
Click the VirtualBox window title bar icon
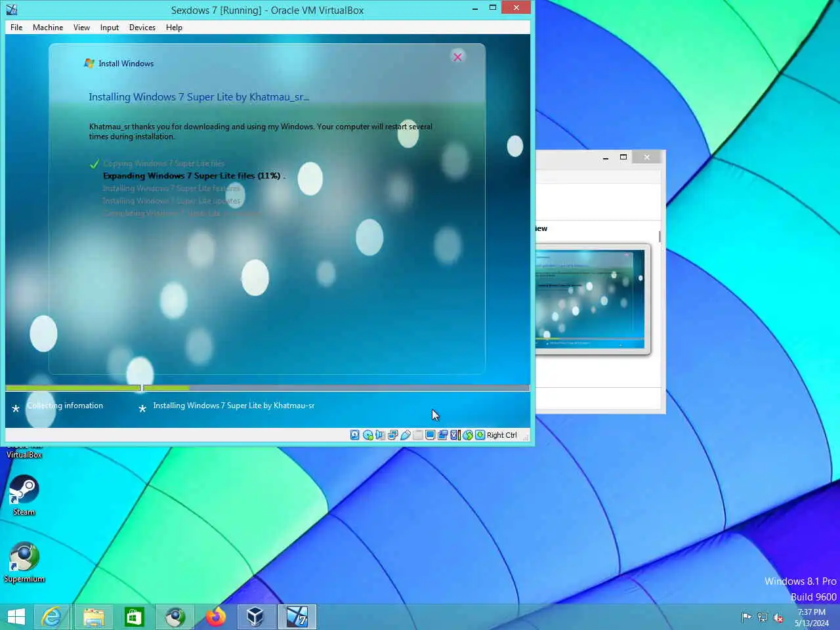(11, 10)
